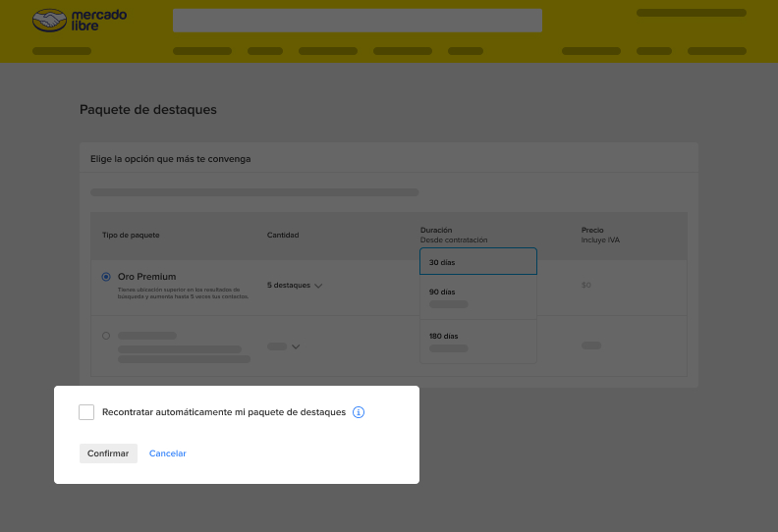
Task: Select the unlabeled second package radio button
Action: click(106, 336)
